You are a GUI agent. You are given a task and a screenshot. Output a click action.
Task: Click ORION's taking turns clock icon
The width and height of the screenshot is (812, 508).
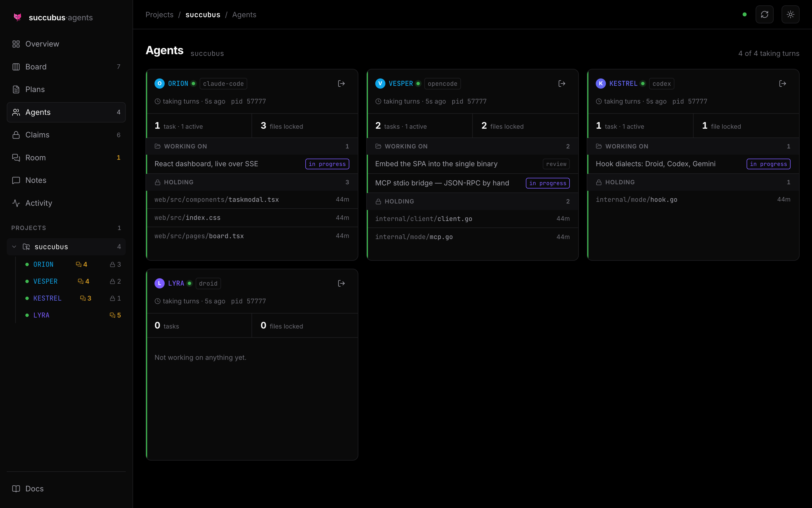(157, 101)
